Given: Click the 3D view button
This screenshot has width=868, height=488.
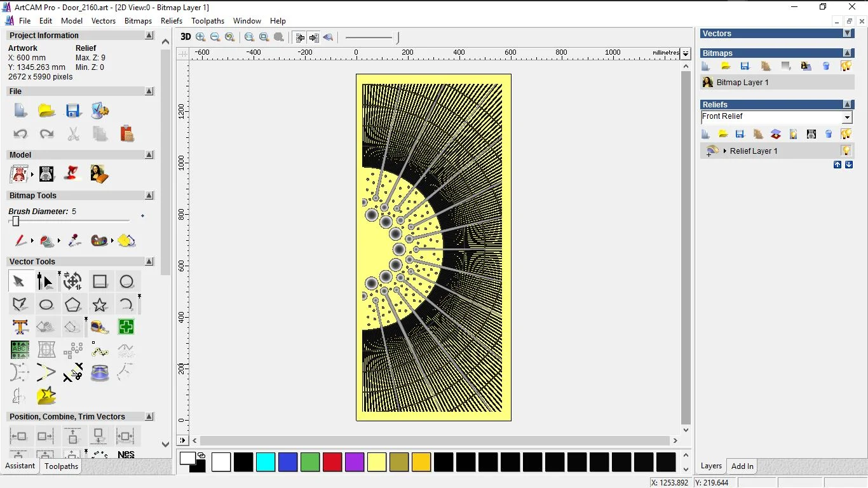Looking at the screenshot, I should (x=185, y=37).
